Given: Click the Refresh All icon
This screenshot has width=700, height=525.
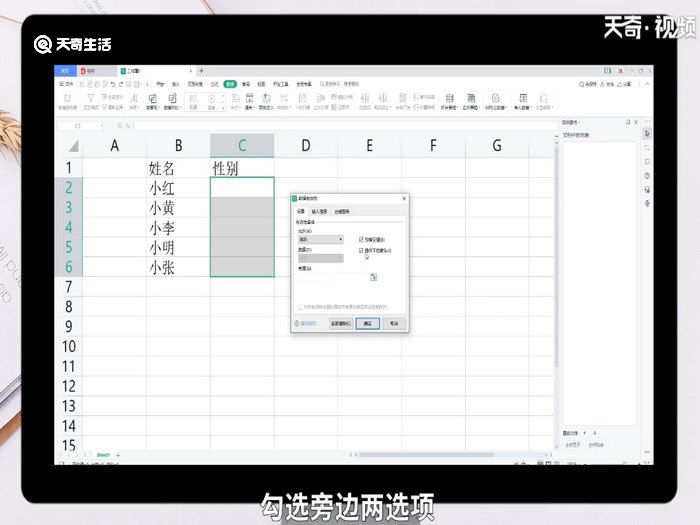Looking at the screenshot, I should tap(544, 98).
